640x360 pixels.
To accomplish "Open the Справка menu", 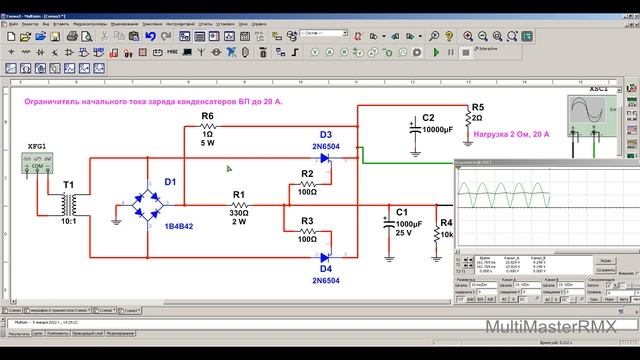I will pos(259,24).
